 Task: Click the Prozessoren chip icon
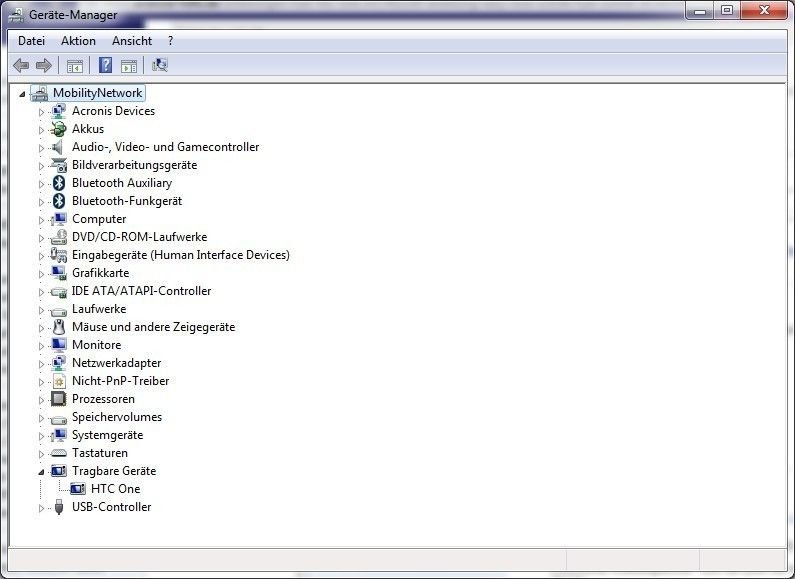tap(59, 399)
